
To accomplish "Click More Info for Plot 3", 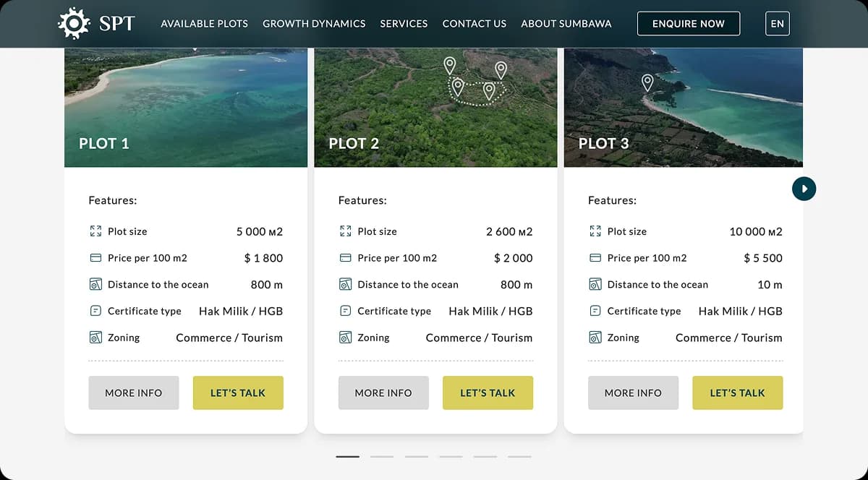I will coord(633,393).
